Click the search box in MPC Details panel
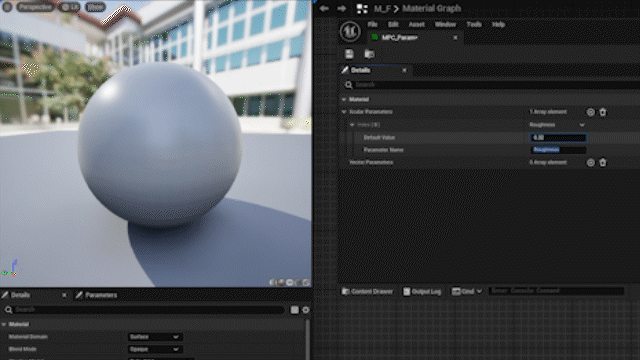 492,85
